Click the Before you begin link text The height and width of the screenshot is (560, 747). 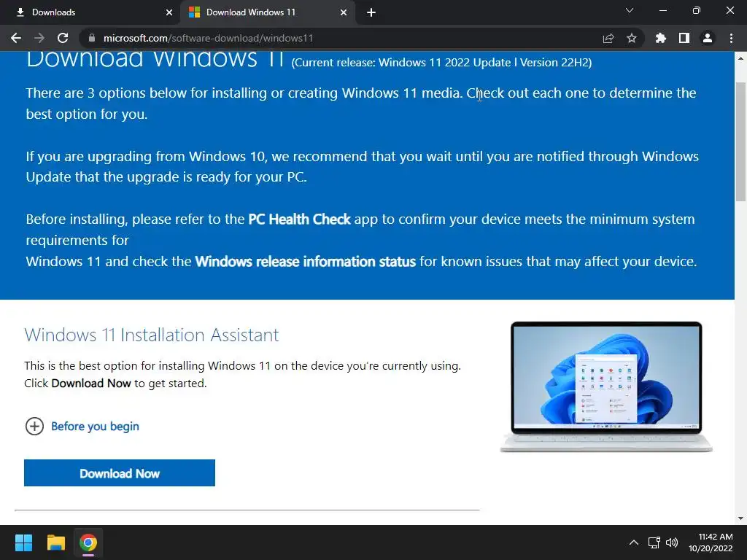(96, 426)
